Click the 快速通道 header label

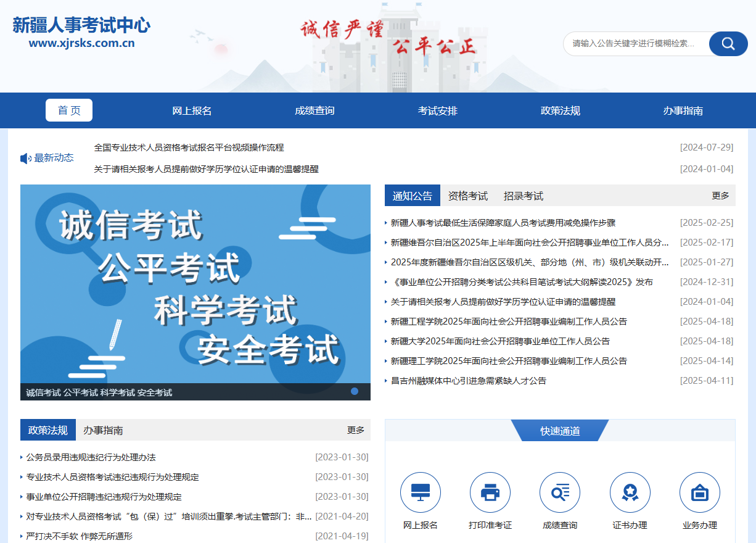pyautogui.click(x=560, y=431)
